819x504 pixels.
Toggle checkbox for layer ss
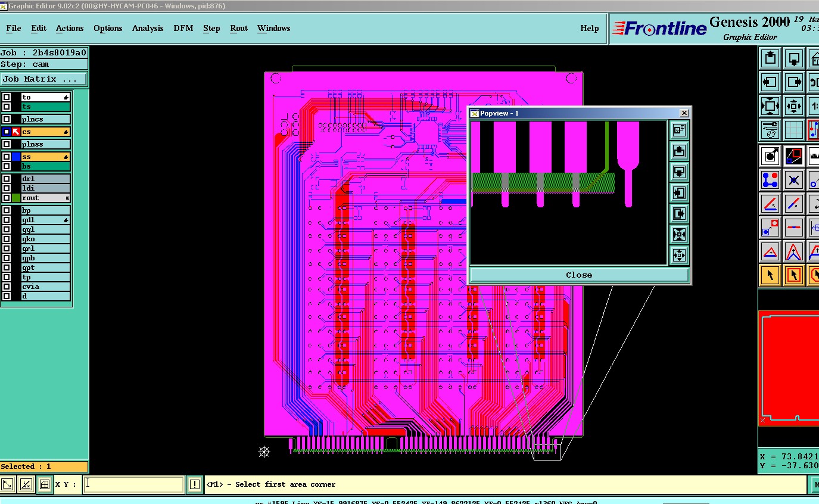[7, 157]
